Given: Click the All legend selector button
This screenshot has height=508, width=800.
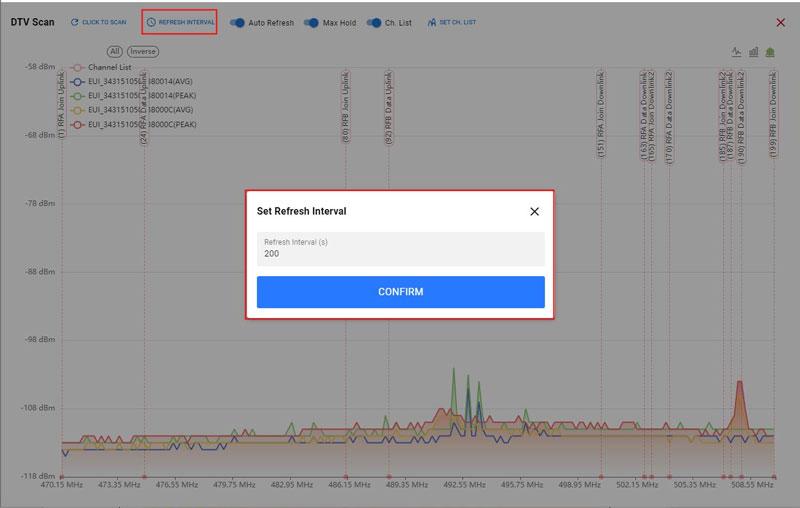Looking at the screenshot, I should click(115, 51).
